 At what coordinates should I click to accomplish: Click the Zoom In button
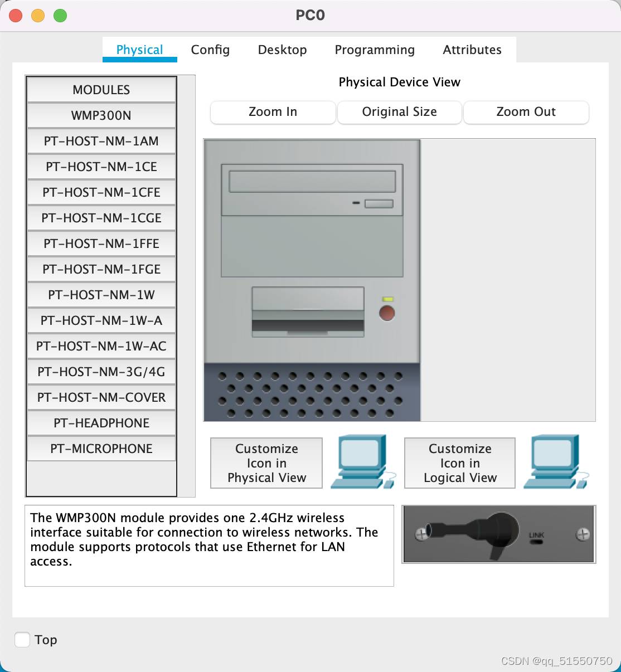point(273,112)
